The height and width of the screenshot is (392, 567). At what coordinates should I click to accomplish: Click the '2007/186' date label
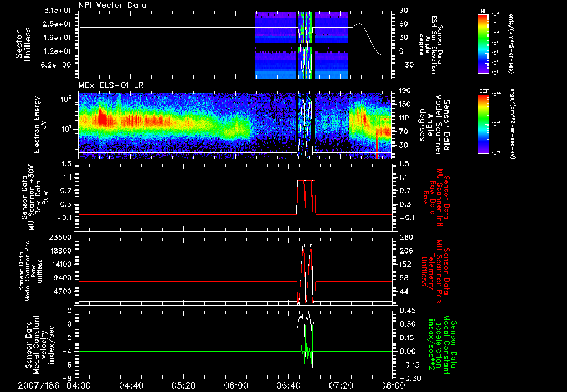click(x=38, y=385)
